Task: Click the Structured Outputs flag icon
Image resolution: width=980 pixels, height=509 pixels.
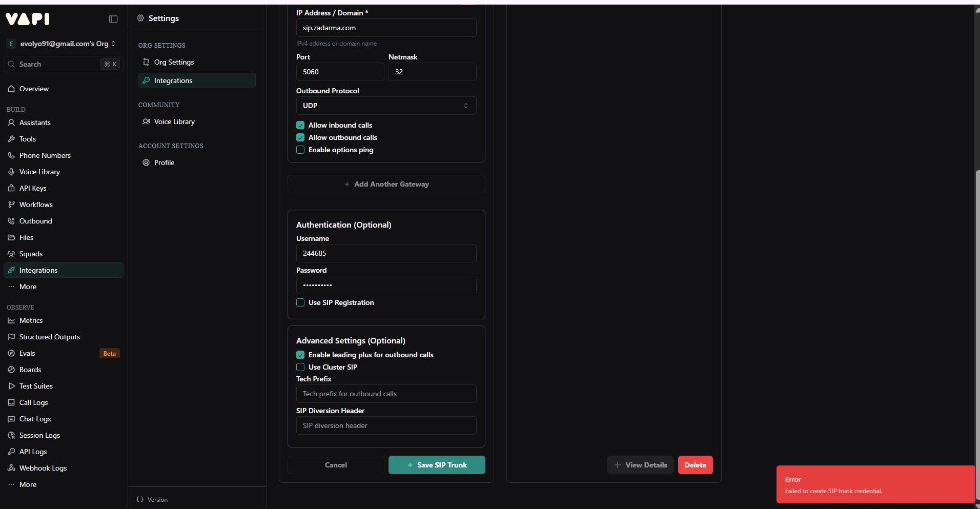Action: (x=11, y=337)
